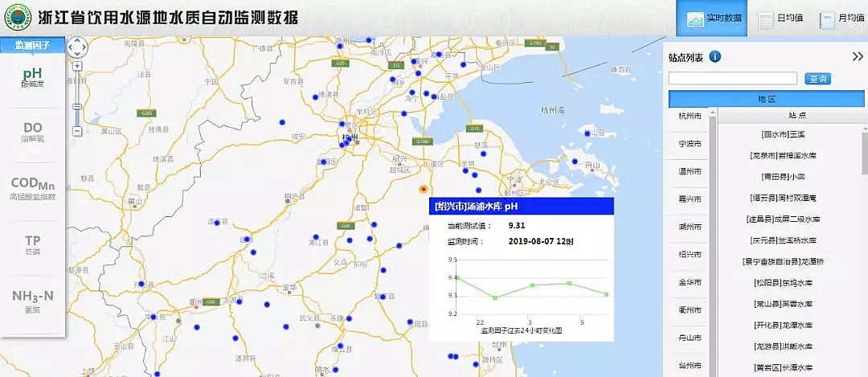Click the 查询 search button
The height and width of the screenshot is (377, 868).
click(818, 79)
